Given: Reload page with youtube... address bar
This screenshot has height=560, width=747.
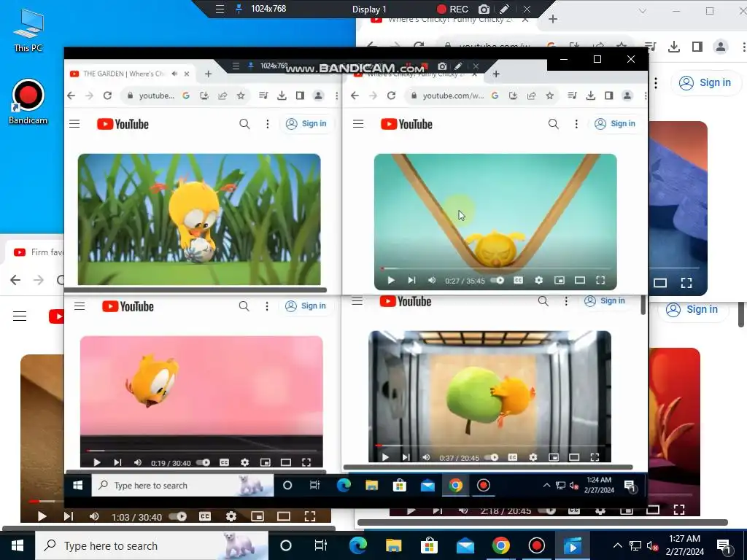Looking at the screenshot, I should 108,96.
